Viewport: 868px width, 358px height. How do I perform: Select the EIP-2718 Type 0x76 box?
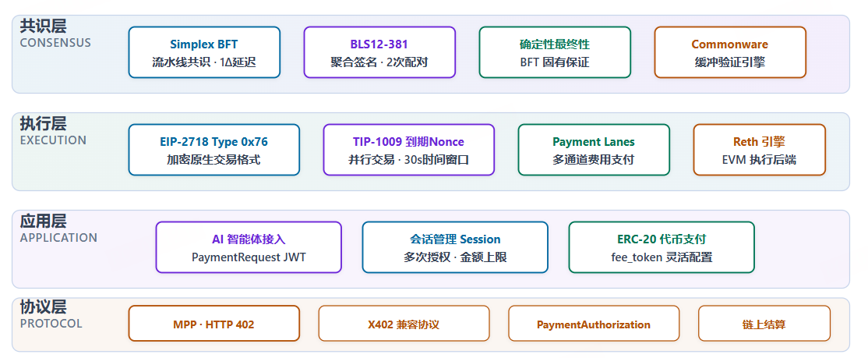pyautogui.click(x=213, y=150)
